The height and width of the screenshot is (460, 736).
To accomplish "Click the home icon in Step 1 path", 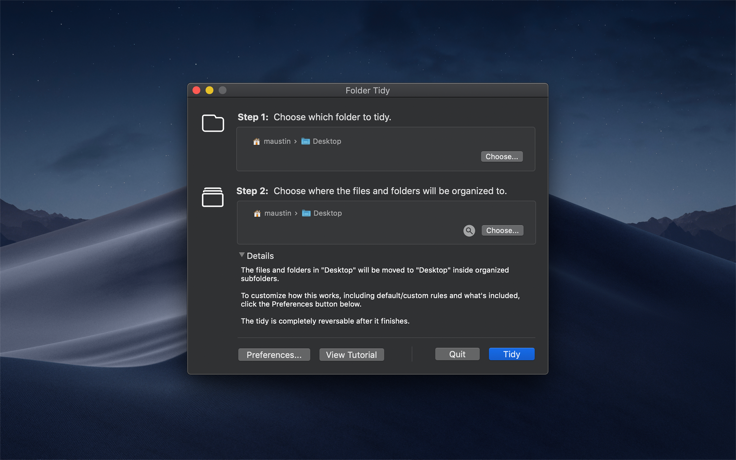I will point(256,141).
